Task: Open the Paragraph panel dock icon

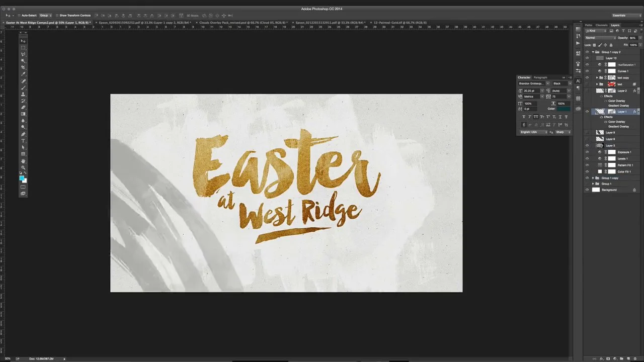Action: pos(578,88)
